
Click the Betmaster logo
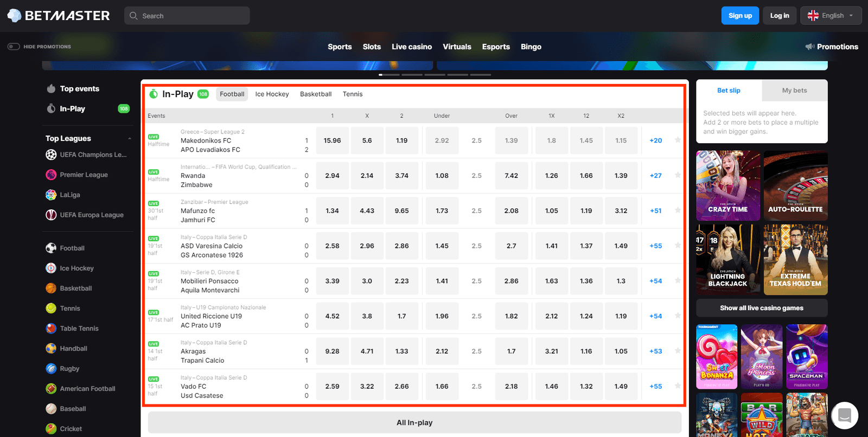click(x=59, y=16)
